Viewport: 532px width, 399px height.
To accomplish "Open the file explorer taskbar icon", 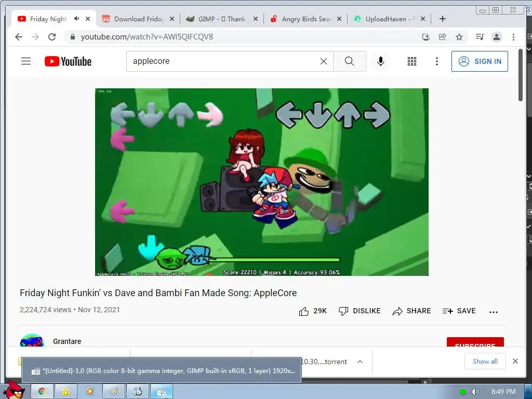I will [66, 392].
